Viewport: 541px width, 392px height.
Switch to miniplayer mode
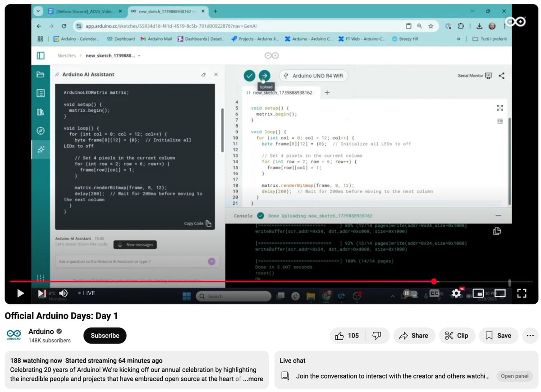[478, 293]
